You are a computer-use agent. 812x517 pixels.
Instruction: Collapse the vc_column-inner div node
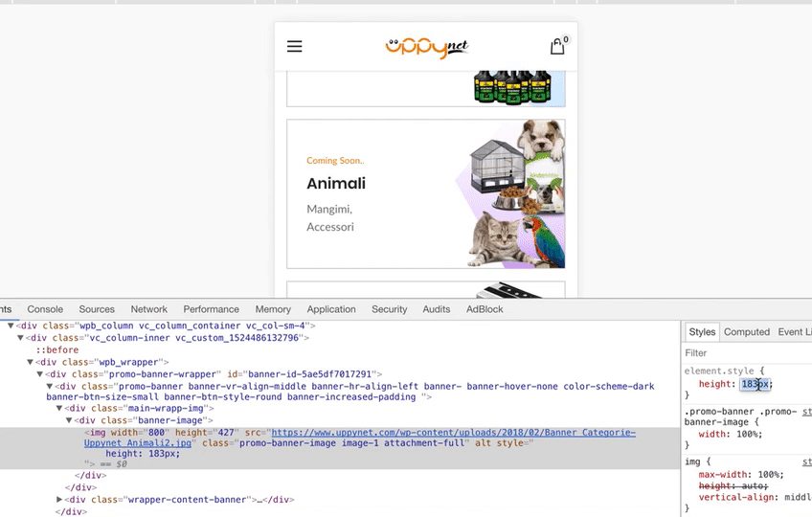pyautogui.click(x=20, y=338)
